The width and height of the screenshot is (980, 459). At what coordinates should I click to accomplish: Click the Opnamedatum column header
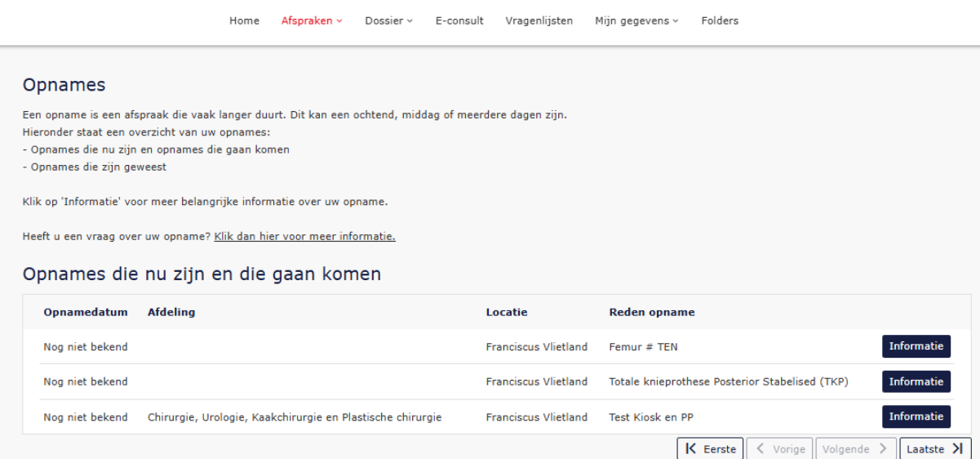(85, 312)
